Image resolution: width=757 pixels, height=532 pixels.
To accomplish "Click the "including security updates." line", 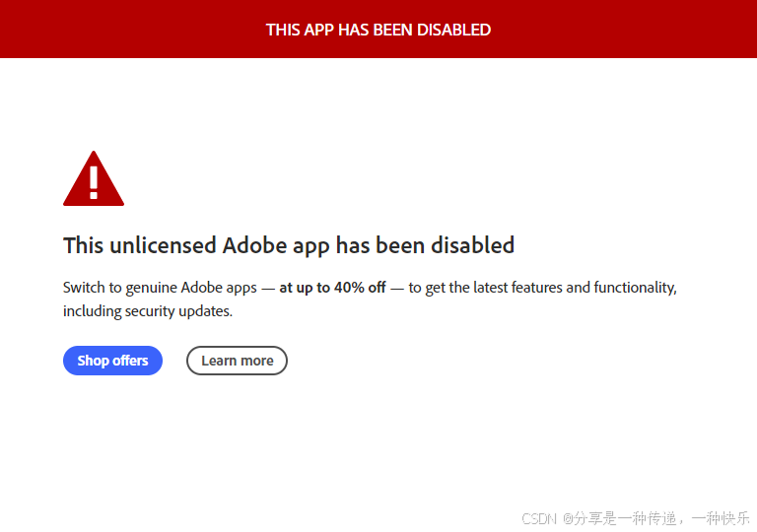I will [148, 311].
